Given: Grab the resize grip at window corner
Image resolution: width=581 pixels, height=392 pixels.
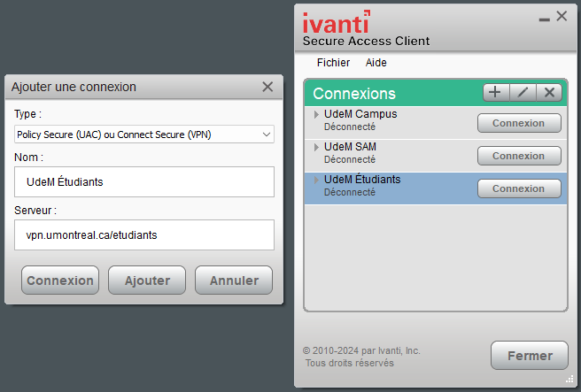Looking at the screenshot, I should [x=569, y=379].
